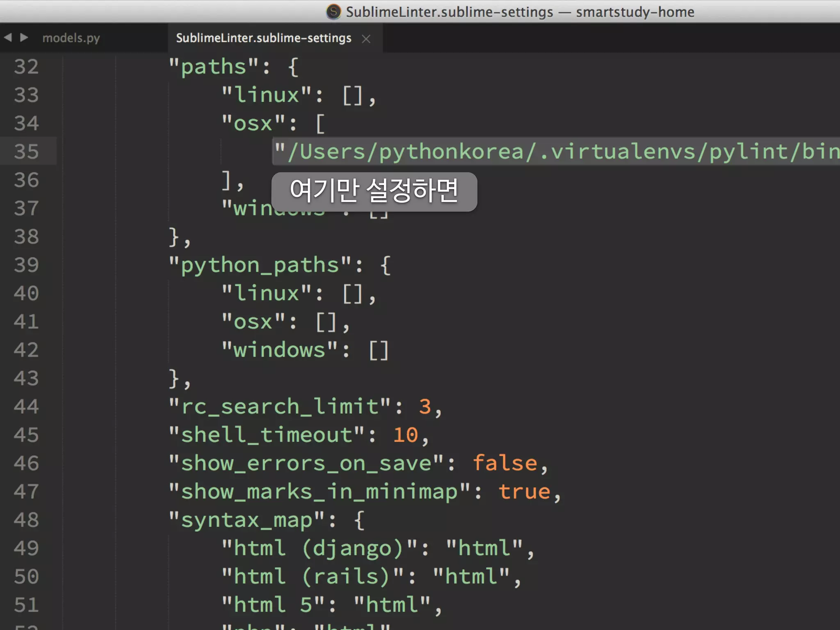Click the "html (django)" mapping key
Image resolution: width=840 pixels, height=630 pixels.
click(x=319, y=548)
